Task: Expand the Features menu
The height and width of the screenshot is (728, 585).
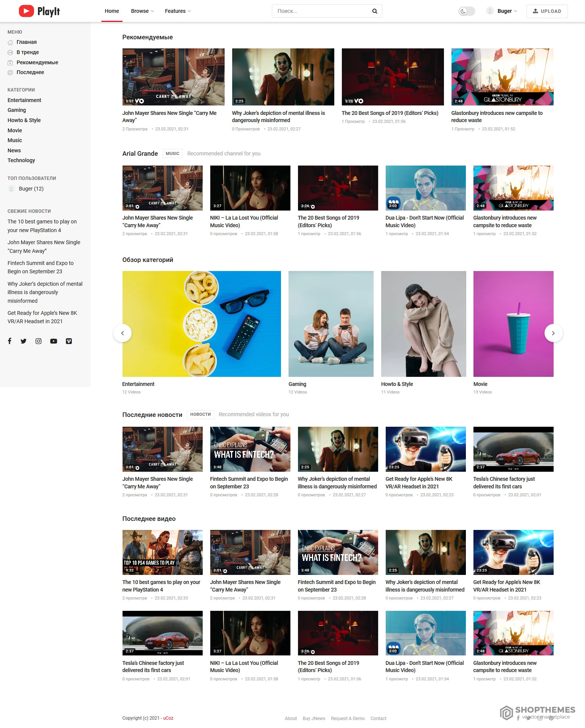Action: click(178, 11)
